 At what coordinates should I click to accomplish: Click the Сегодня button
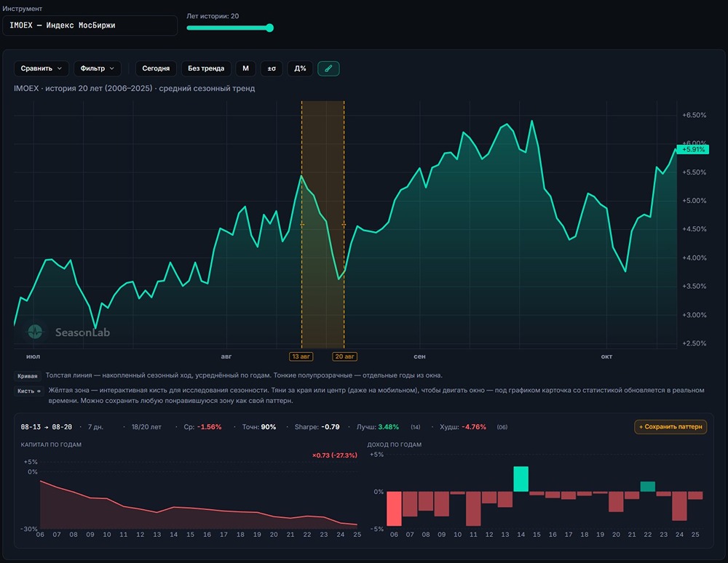[156, 68]
